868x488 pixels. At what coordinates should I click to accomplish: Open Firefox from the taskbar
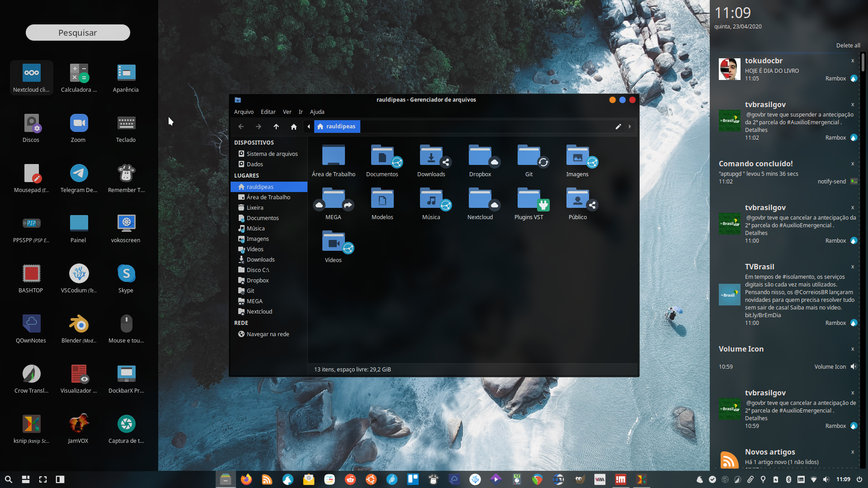tap(246, 479)
